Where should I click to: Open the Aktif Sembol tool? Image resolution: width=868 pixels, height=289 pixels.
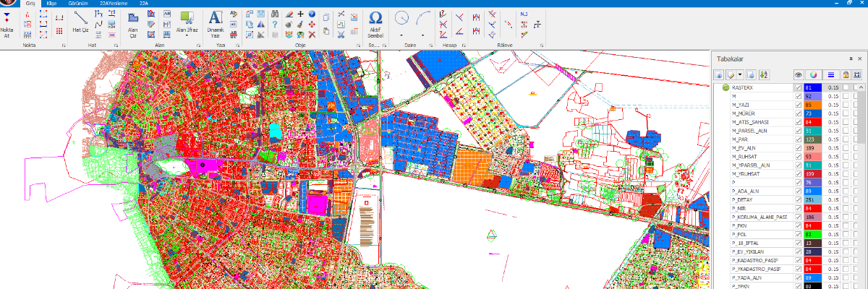click(375, 22)
